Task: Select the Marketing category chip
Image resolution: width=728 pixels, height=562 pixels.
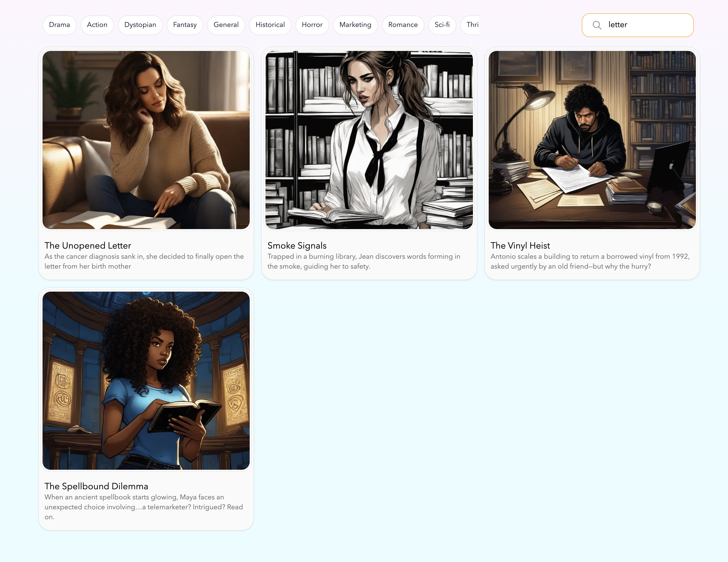Action: click(x=355, y=25)
